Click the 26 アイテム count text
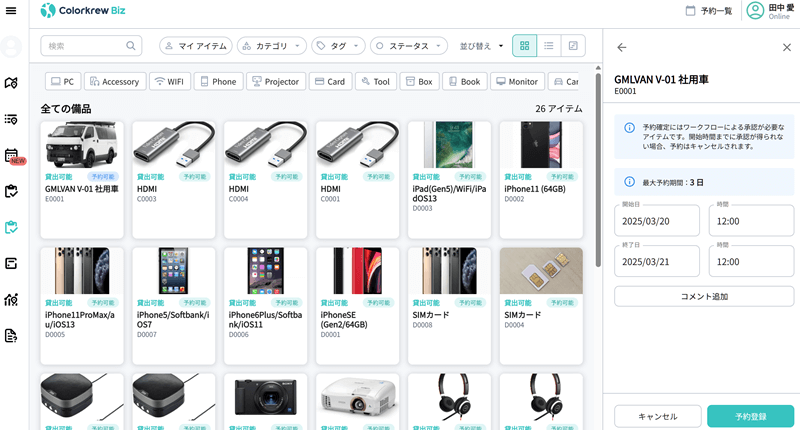This screenshot has width=800, height=430. 559,109
